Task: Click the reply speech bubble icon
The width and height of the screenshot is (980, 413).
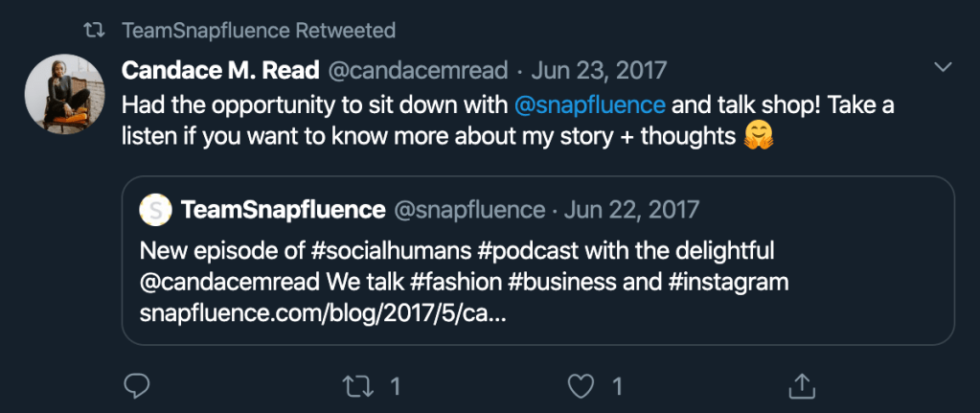Action: coord(138,386)
